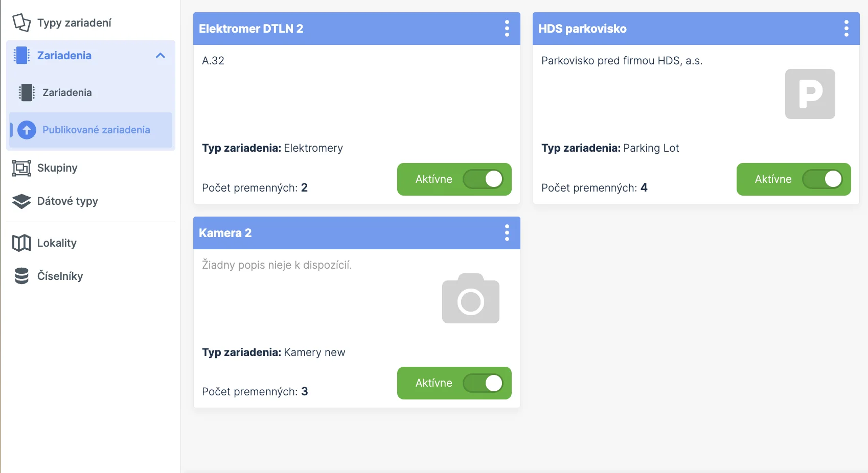Click the Dátové typy layers icon
Image resolution: width=868 pixels, height=473 pixels.
(x=21, y=201)
